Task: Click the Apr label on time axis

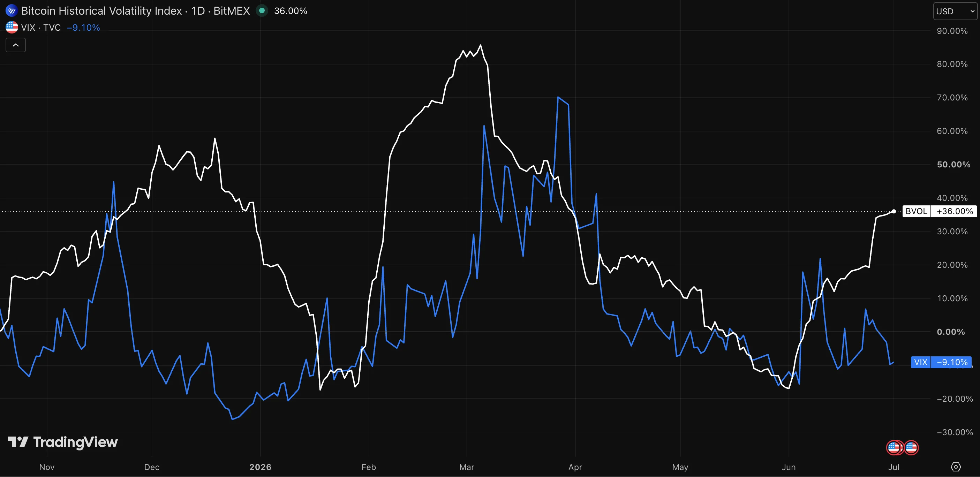Action: click(575, 467)
